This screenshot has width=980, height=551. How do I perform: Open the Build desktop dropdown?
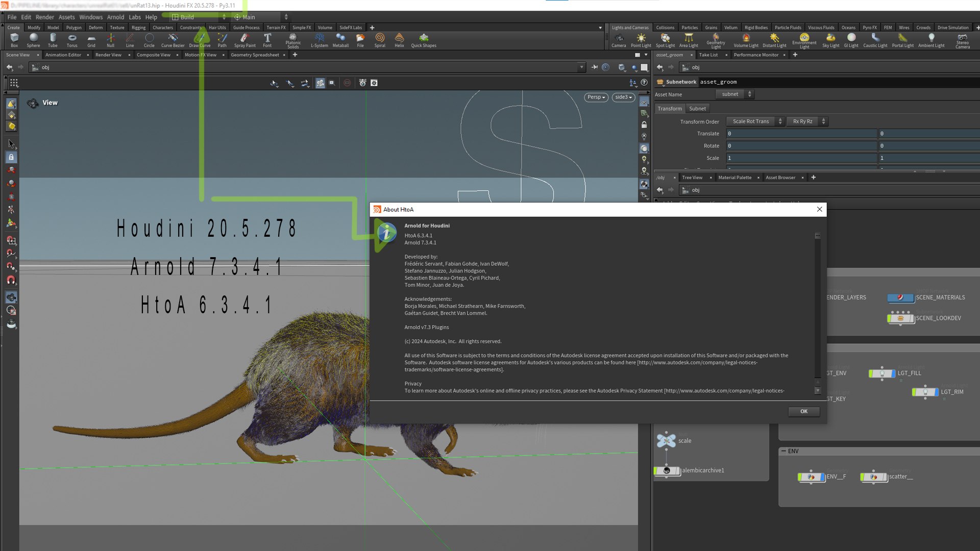pos(199,17)
